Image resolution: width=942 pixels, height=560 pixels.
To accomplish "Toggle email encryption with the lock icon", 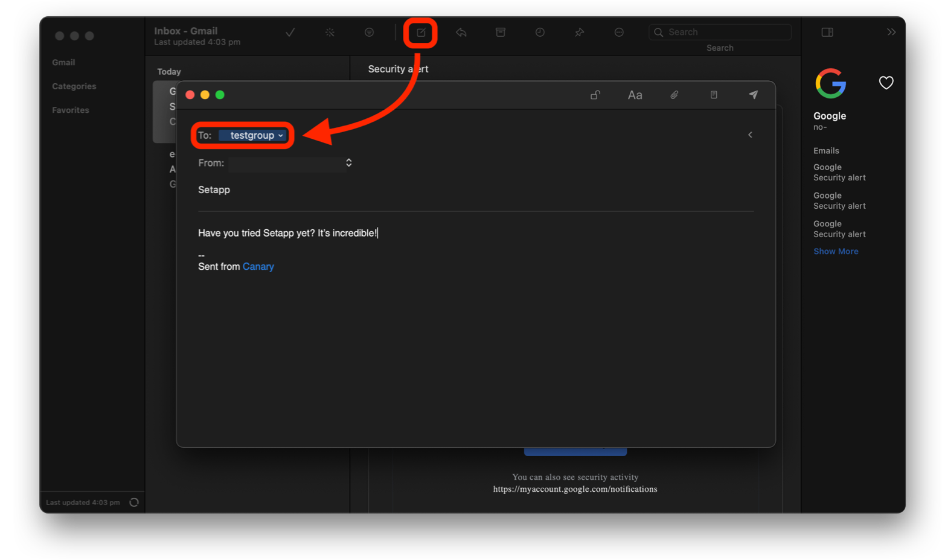I will tap(595, 95).
